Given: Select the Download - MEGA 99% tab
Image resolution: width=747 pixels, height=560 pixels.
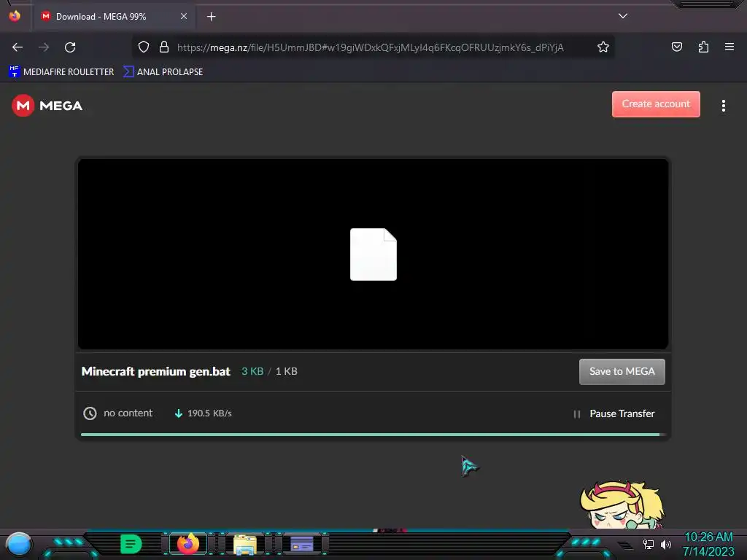Looking at the screenshot, I should pyautogui.click(x=113, y=16).
